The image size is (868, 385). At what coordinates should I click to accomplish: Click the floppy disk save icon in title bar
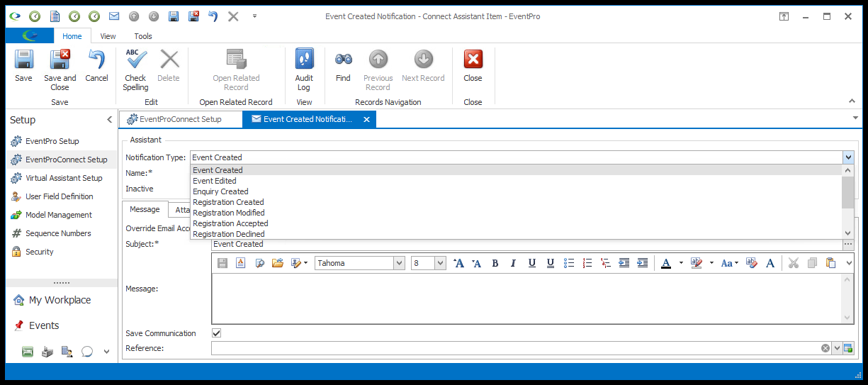point(174,16)
